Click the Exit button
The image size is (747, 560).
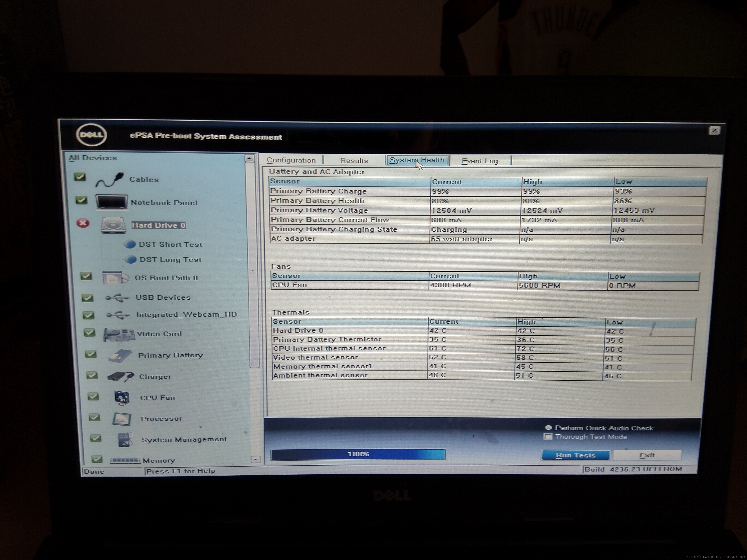[x=647, y=455]
